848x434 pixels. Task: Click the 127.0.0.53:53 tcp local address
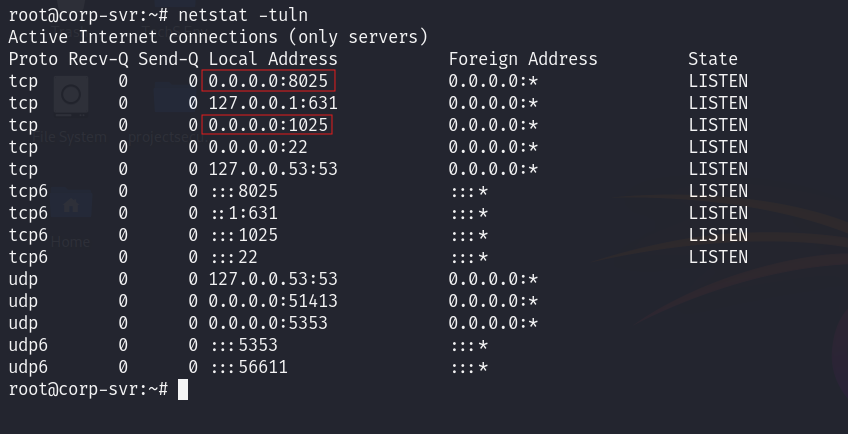[x=273, y=169]
